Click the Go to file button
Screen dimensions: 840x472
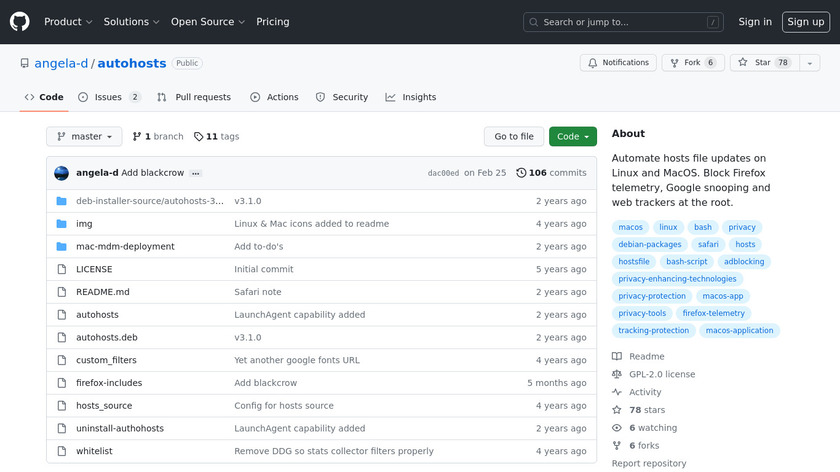click(514, 137)
